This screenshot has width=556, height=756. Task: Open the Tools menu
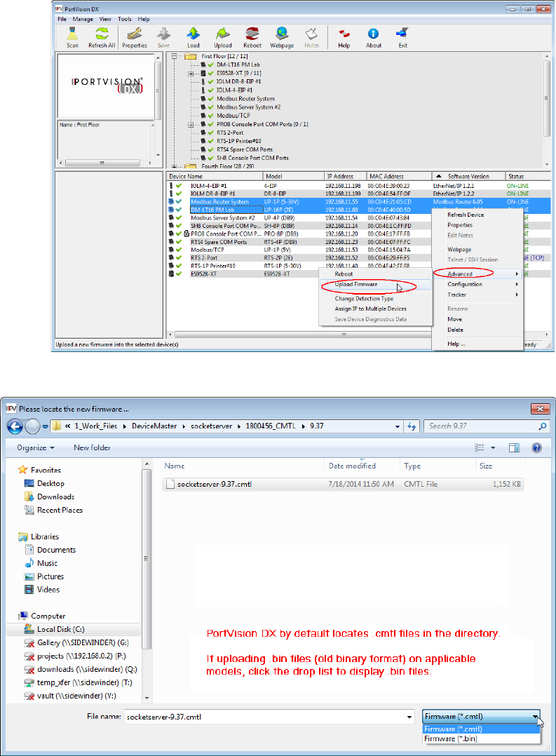[124, 20]
